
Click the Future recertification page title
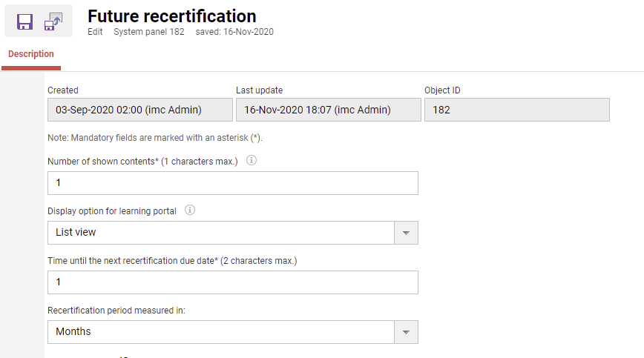point(171,16)
